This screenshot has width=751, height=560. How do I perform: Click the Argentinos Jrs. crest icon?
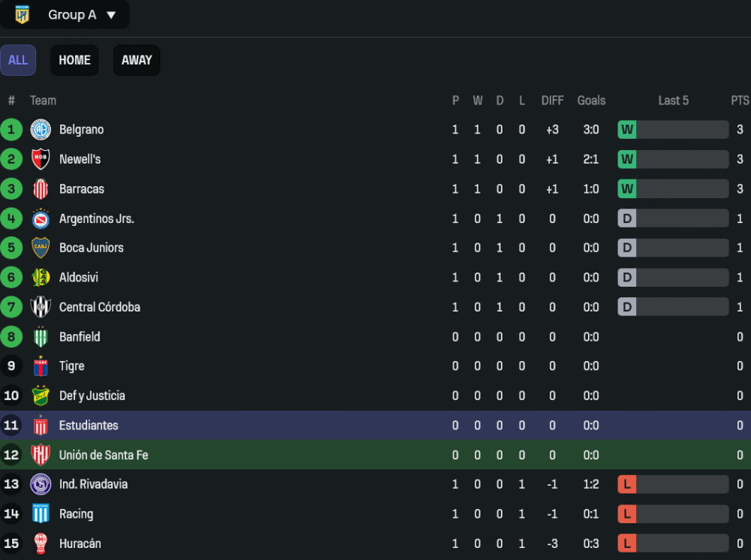tap(41, 218)
